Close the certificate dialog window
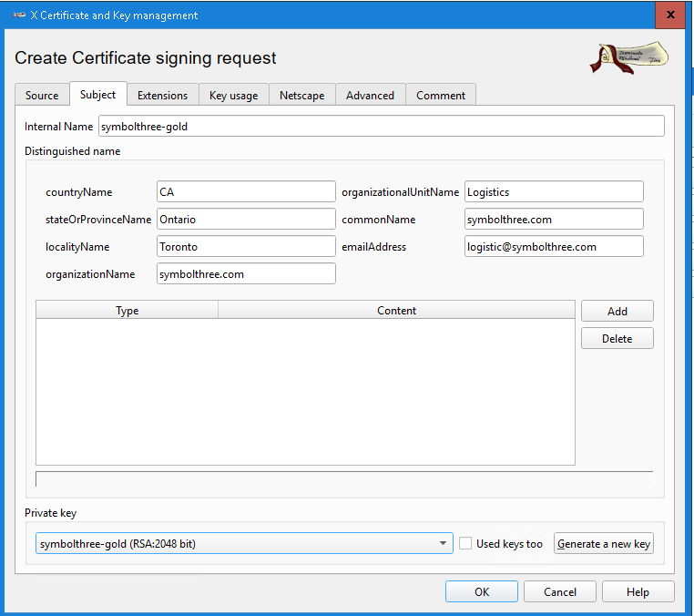The image size is (694, 616). 670,15
